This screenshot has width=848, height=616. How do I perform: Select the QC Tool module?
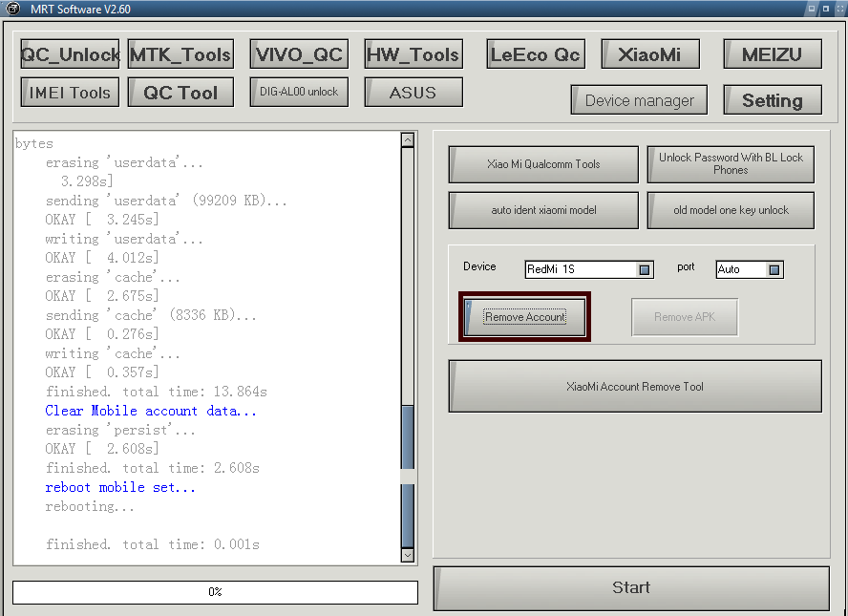point(180,93)
